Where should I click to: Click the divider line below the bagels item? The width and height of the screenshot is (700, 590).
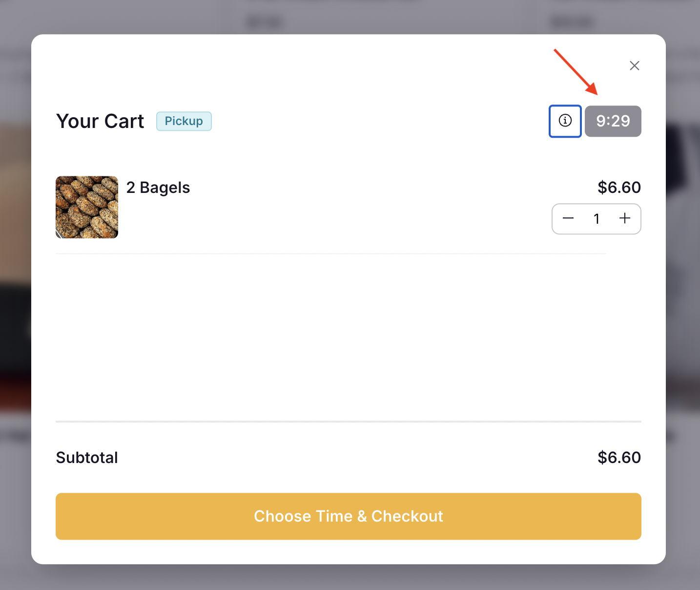(x=331, y=253)
